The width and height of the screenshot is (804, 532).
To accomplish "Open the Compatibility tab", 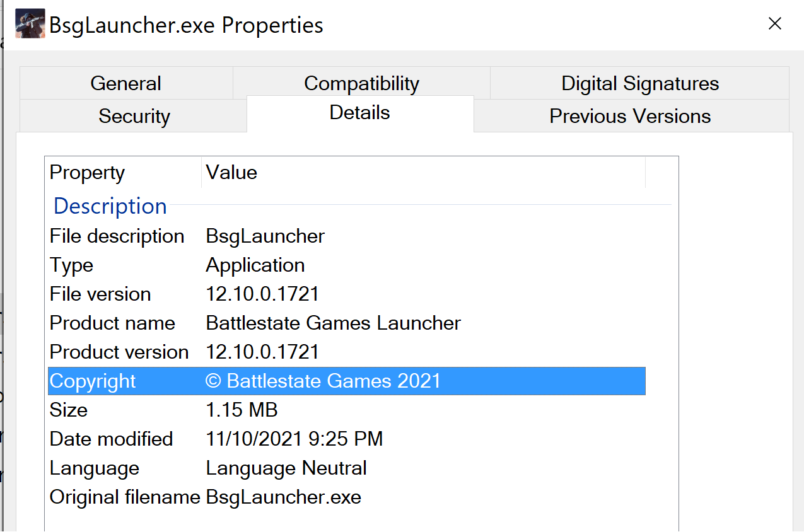I will pyautogui.click(x=361, y=83).
